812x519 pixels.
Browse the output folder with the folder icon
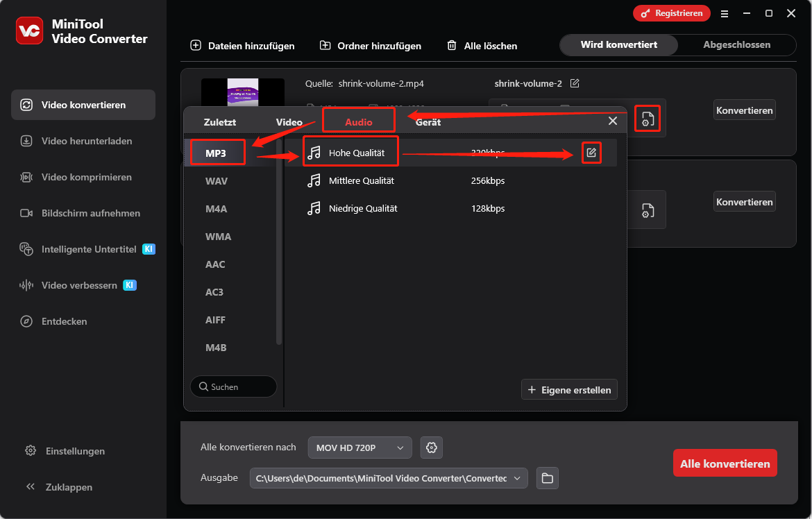[548, 478]
